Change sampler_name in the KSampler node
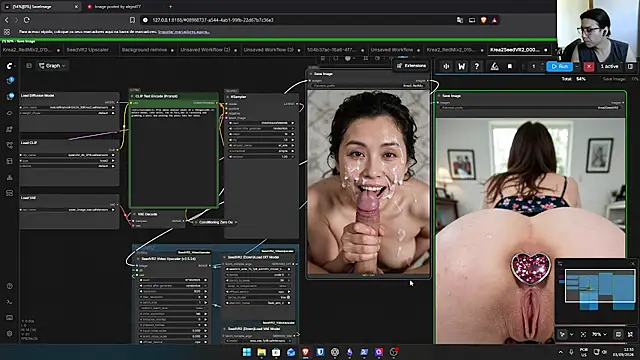The height and width of the screenshot is (360, 640). [x=261, y=145]
